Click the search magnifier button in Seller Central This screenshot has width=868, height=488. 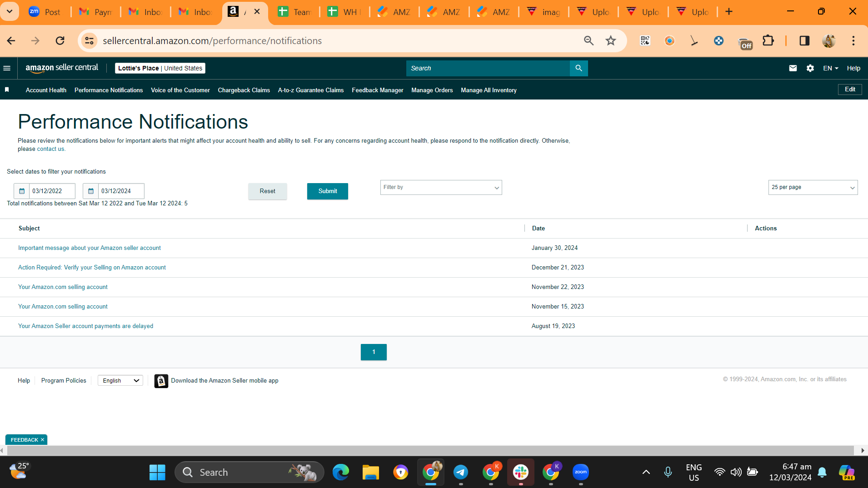pyautogui.click(x=579, y=68)
